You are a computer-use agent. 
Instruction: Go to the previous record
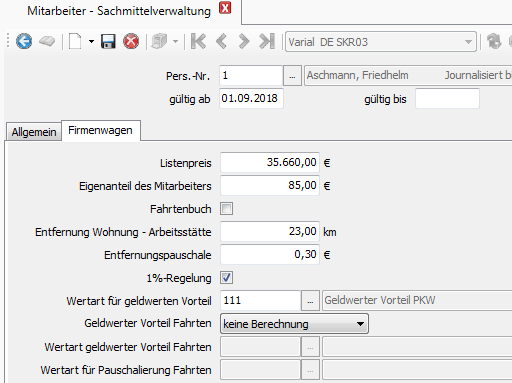tap(221, 42)
